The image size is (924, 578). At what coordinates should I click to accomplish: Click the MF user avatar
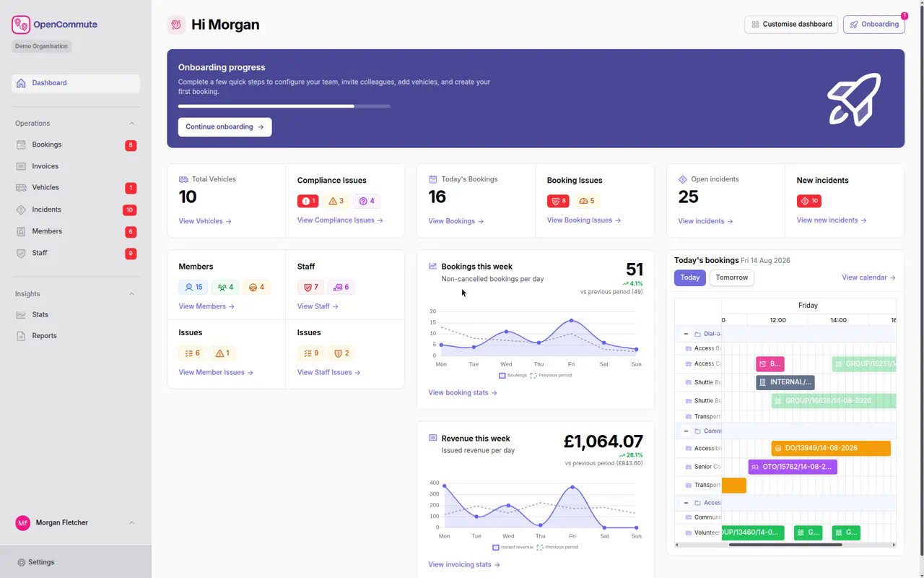23,523
